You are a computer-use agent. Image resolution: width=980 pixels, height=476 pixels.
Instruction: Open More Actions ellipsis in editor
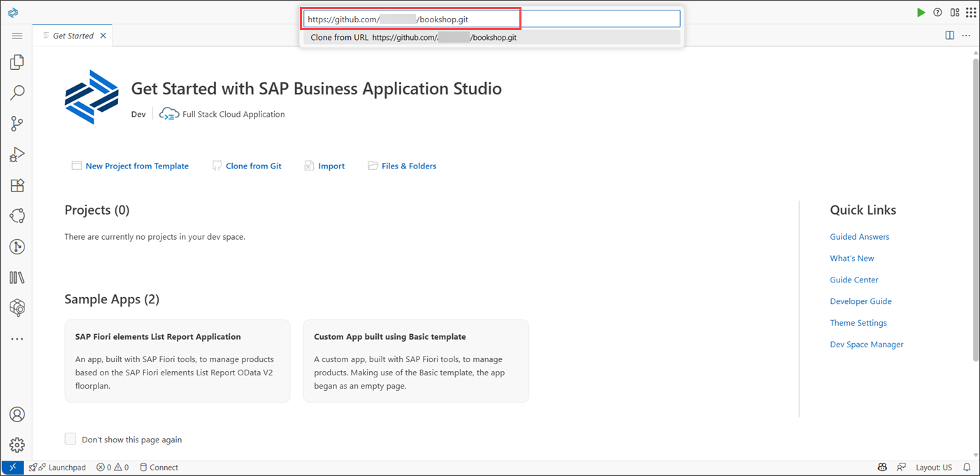966,35
